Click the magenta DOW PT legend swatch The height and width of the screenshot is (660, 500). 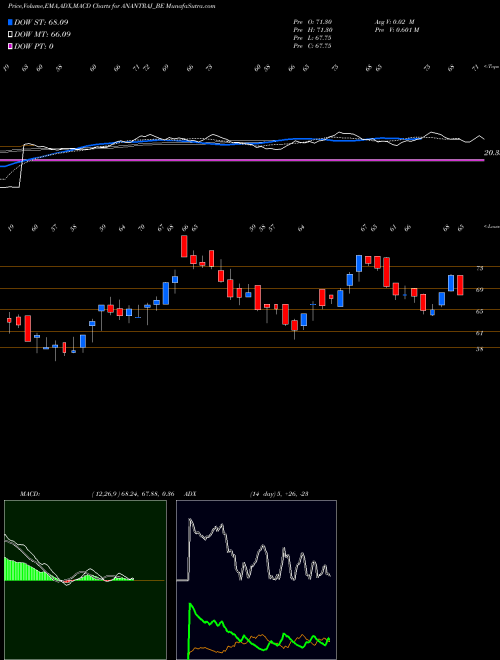pyautogui.click(x=11, y=46)
